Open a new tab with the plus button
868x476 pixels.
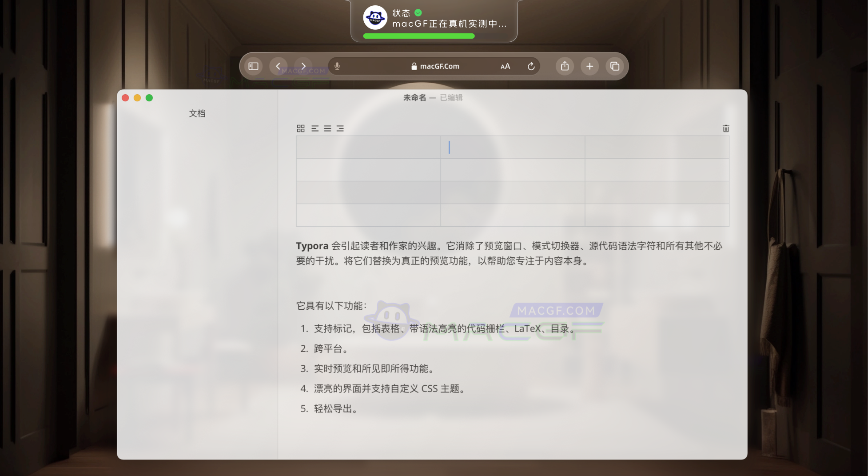[x=589, y=66]
